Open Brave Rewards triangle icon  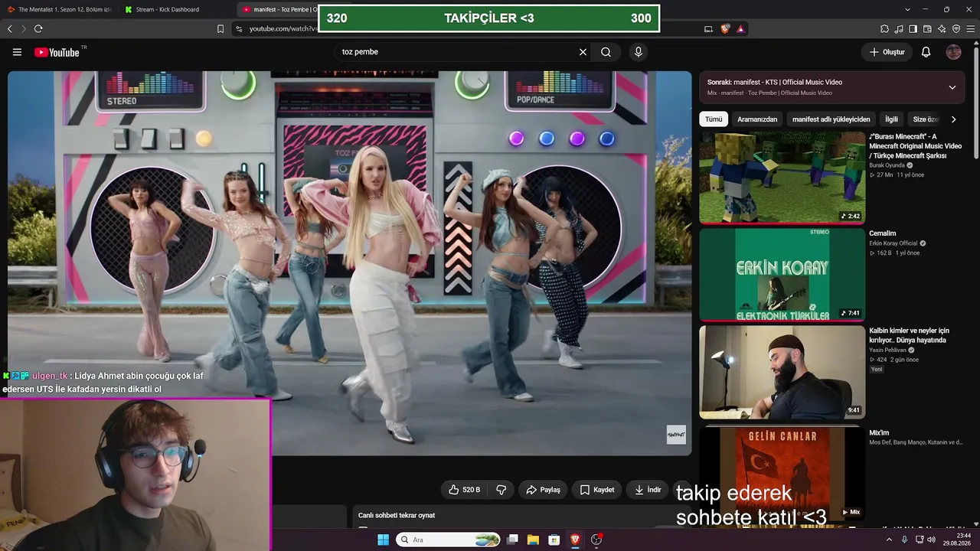pos(740,29)
